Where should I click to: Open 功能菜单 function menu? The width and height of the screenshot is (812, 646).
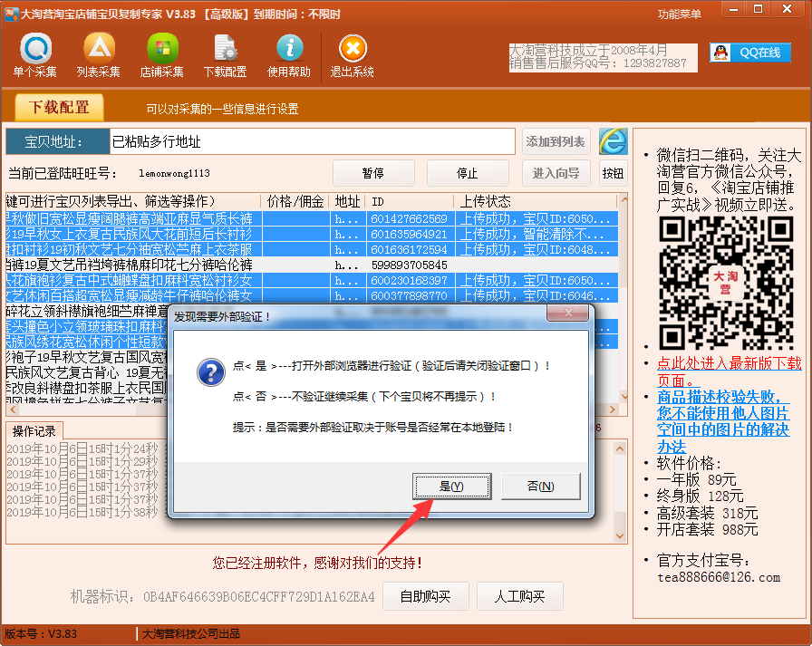(680, 14)
